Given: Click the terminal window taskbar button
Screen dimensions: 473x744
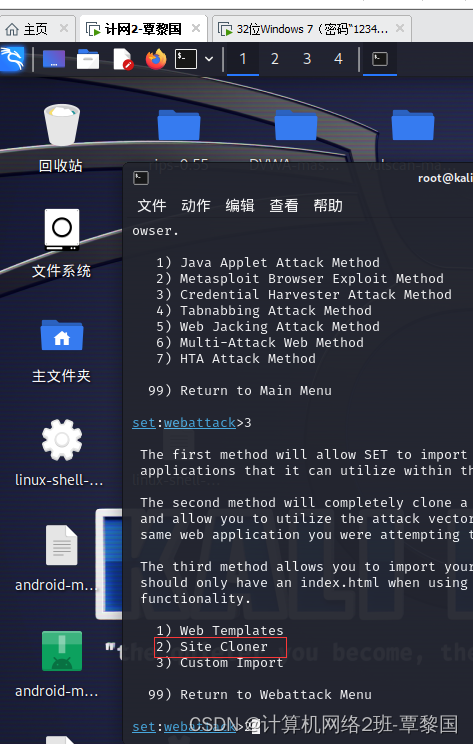Looking at the screenshot, I should point(380,59).
